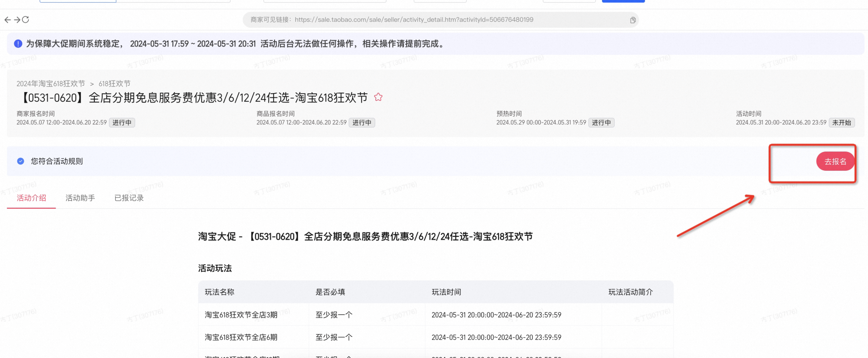Click 至少报一个 in the 3期 row

[x=334, y=315]
